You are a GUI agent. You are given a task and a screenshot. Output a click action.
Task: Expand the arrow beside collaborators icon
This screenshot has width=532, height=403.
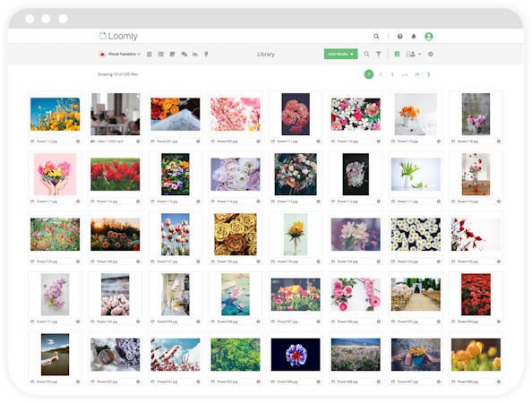(x=420, y=54)
